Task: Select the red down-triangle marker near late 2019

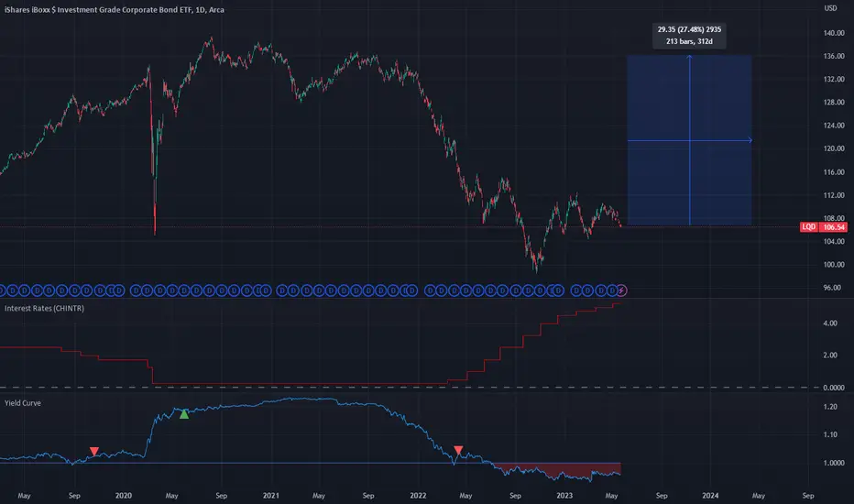Action: (x=94, y=451)
